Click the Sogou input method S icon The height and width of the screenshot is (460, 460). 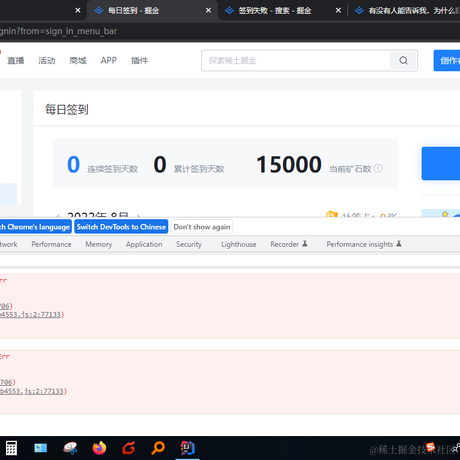click(430, 447)
